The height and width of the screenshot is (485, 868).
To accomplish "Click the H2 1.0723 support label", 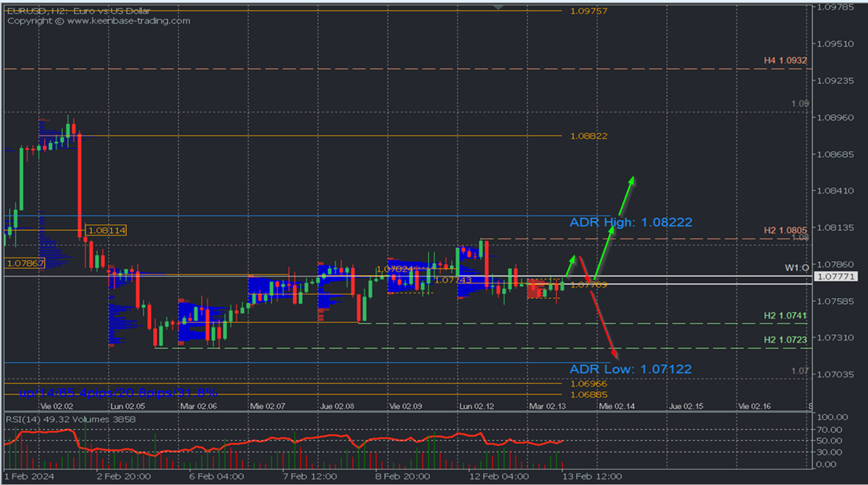I will click(x=785, y=340).
